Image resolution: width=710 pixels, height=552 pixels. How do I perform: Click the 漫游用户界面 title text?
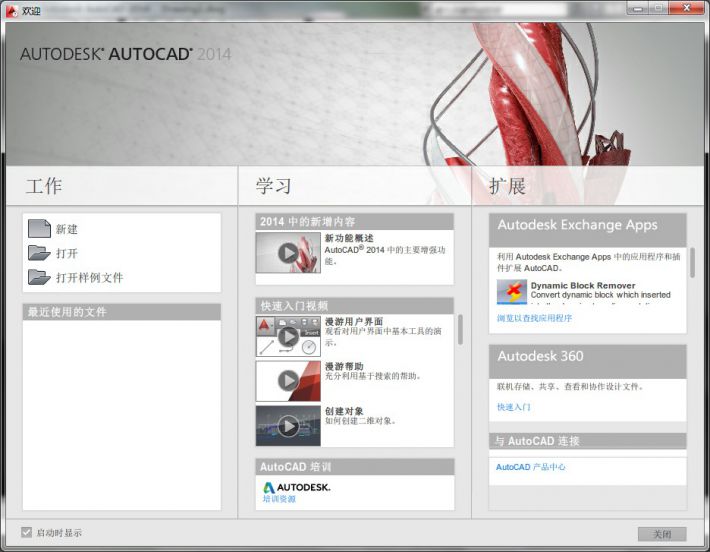tap(354, 322)
